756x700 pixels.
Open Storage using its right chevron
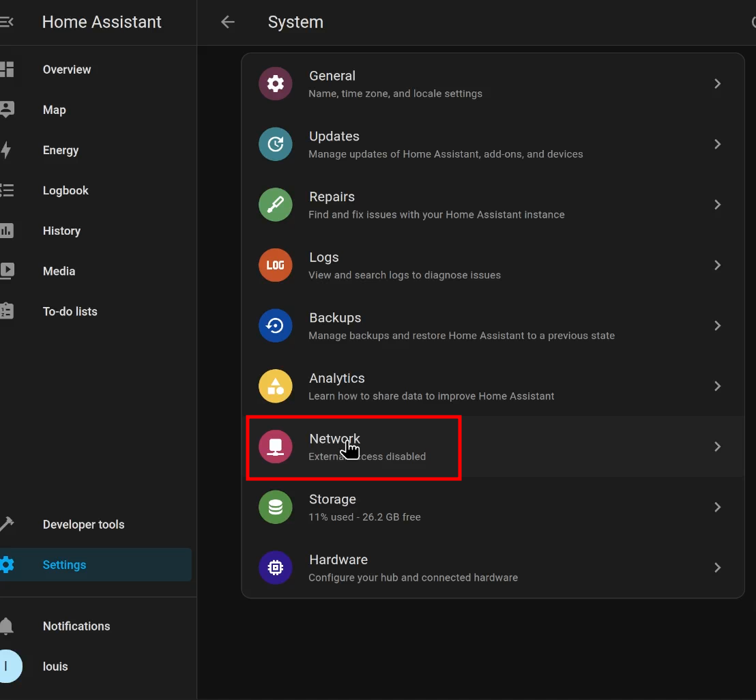click(717, 507)
